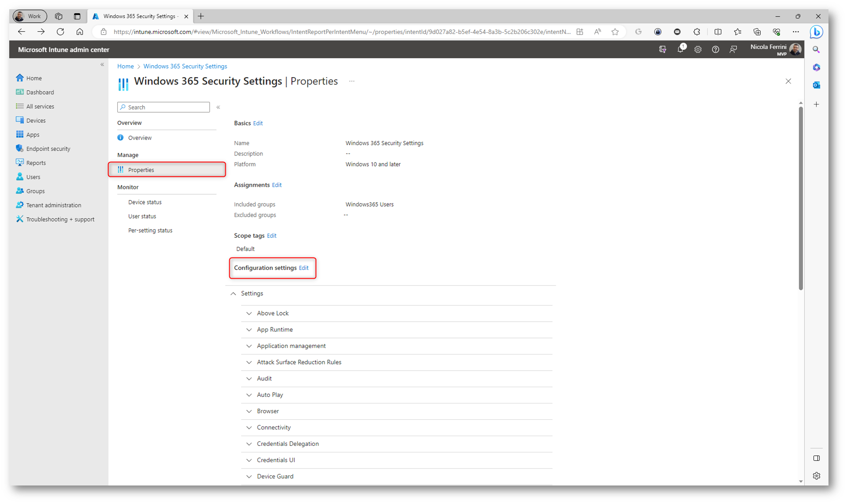Open Users in the left navigation

click(33, 177)
